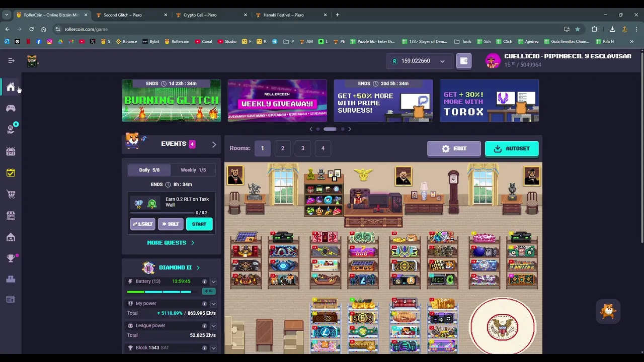Switch to Daily 5/8 quests tab
The image size is (644, 362).
click(x=149, y=170)
